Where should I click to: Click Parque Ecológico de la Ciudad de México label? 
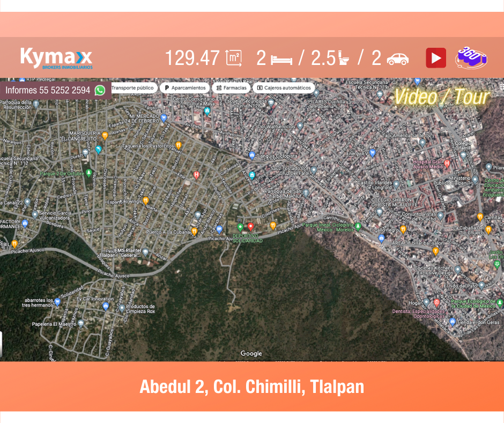coord(473,304)
